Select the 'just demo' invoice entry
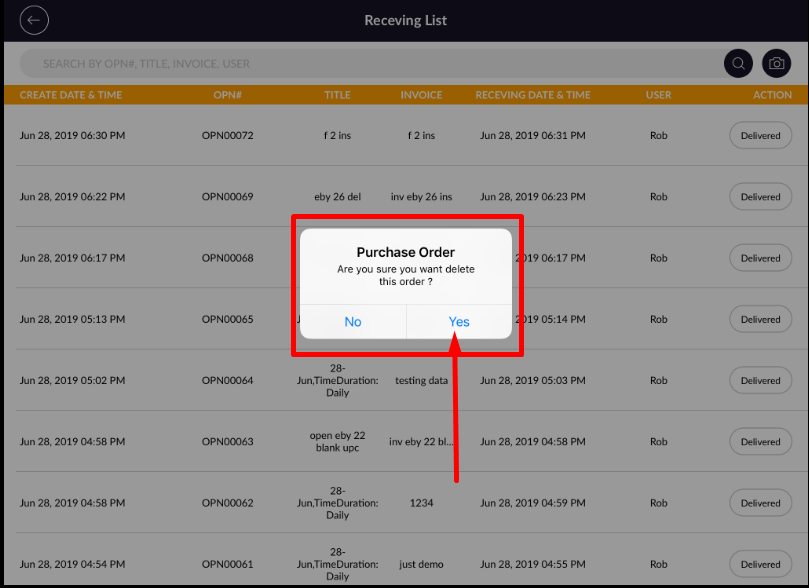This screenshot has width=809, height=588. coord(421,565)
